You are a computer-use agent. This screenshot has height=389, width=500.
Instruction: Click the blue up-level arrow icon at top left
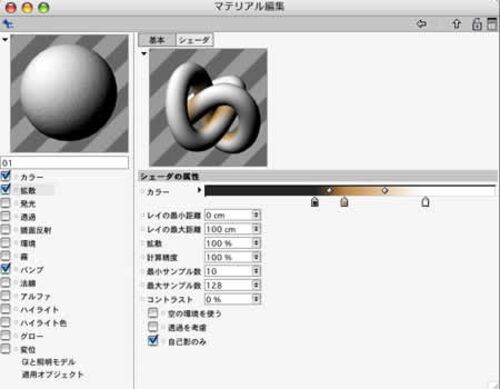(x=8, y=24)
